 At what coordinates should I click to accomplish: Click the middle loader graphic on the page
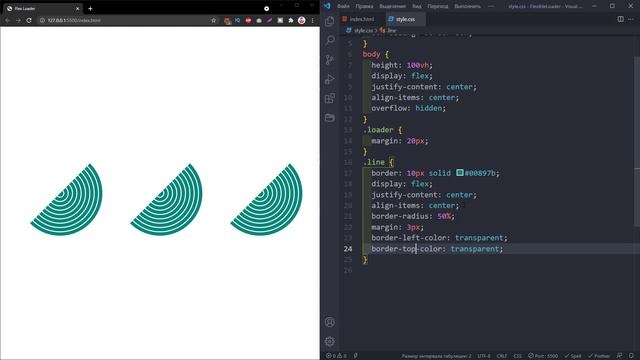167,200
